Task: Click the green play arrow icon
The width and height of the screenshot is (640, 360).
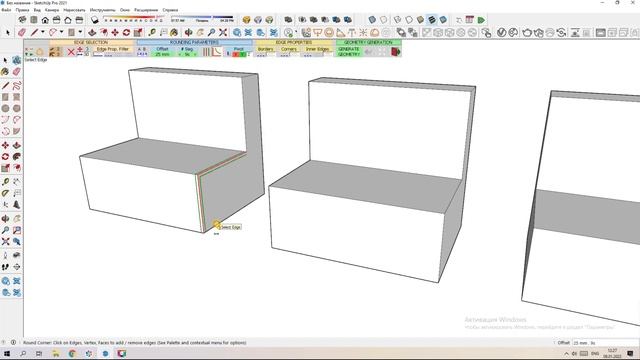Action: [481, 20]
